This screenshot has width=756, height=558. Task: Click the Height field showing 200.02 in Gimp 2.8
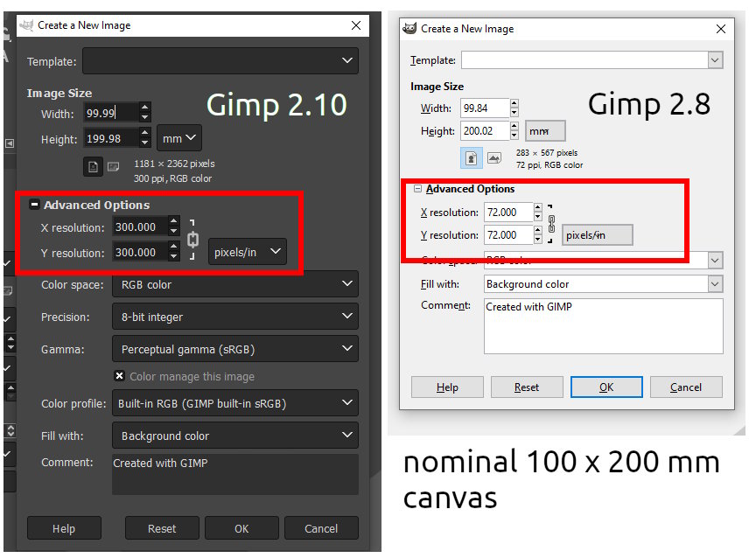(x=485, y=130)
